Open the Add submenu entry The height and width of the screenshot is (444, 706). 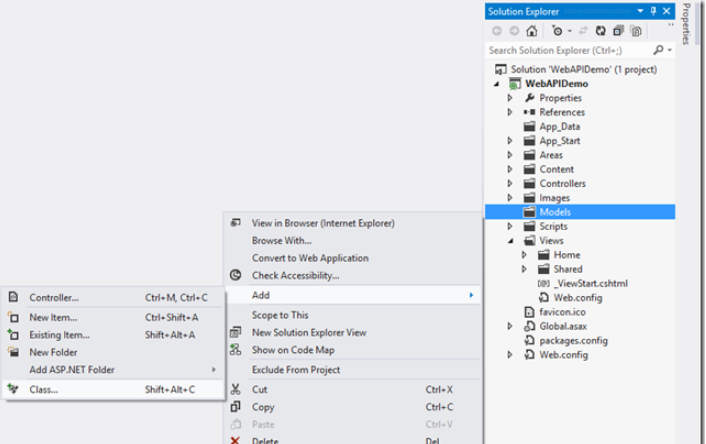(x=353, y=295)
